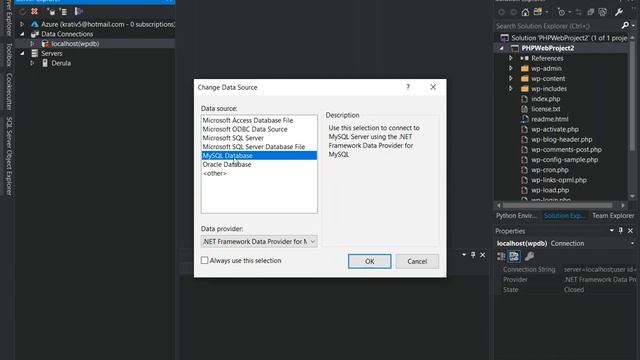Screen dimensions: 640x360
Task: Open the SQL Server Object Explorer side tab
Action: click(x=9, y=156)
